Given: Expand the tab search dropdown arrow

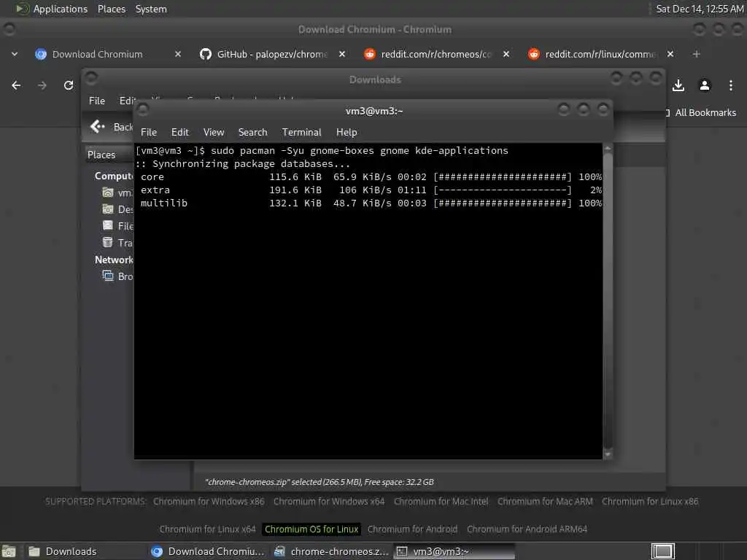Looking at the screenshot, I should click(x=15, y=54).
